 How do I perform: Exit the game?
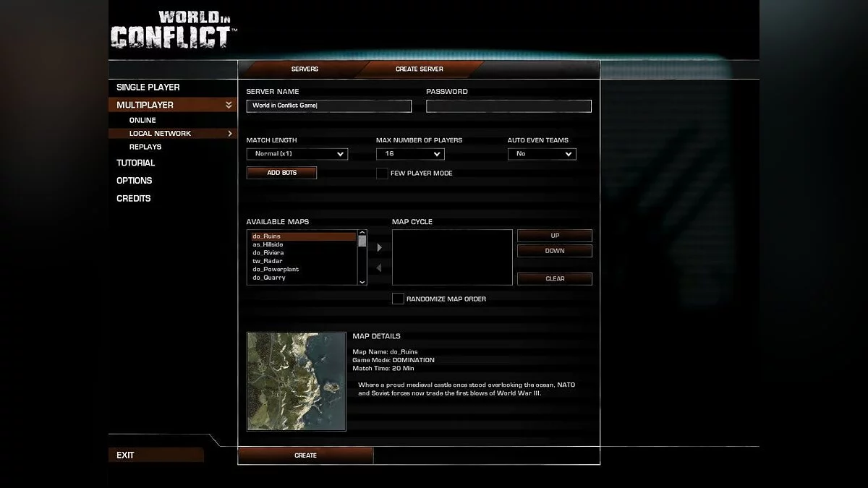[x=156, y=455]
